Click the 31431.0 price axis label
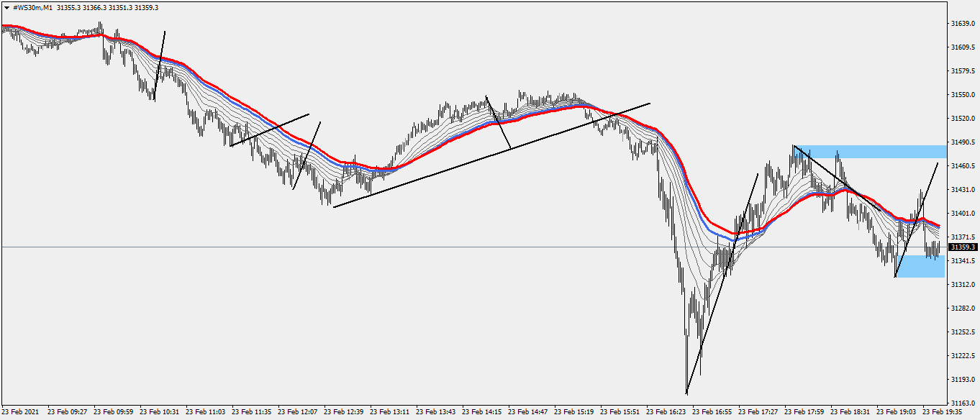Image resolution: width=980 pixels, height=420 pixels. 963,190
